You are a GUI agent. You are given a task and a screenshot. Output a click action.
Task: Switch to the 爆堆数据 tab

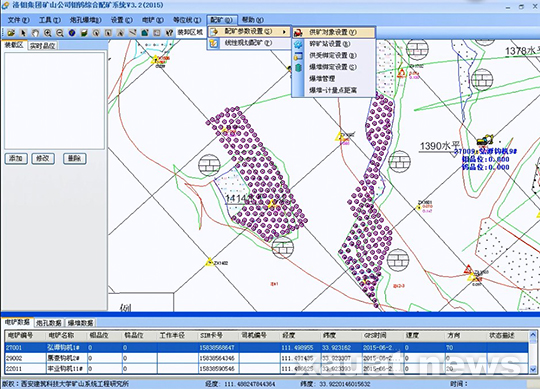[80, 323]
